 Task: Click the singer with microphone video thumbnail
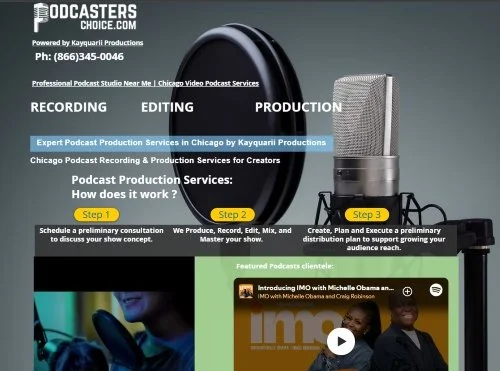(x=114, y=314)
